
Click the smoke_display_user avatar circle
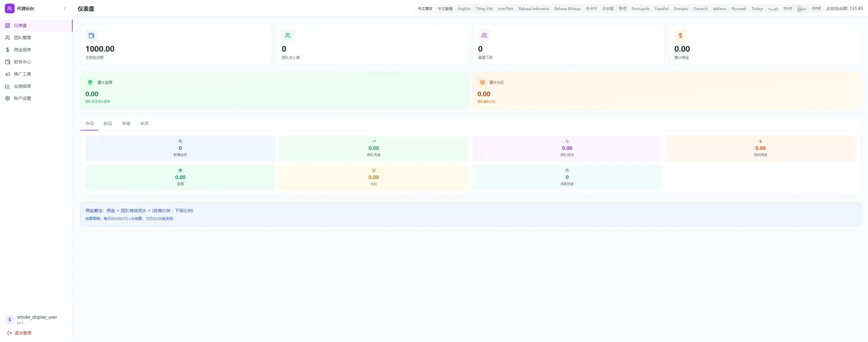(x=9, y=319)
